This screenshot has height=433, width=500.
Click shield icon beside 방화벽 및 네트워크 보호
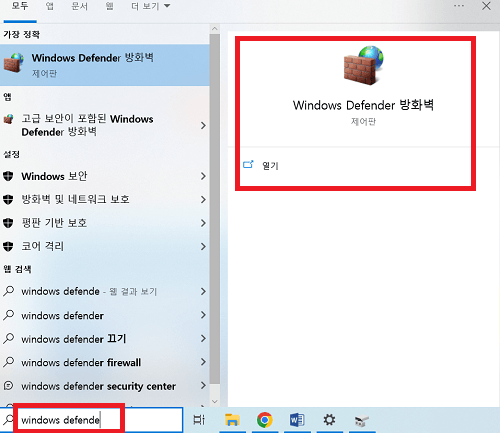[8, 199]
